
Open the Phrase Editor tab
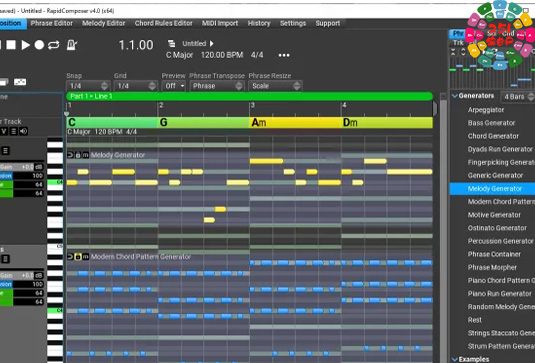coord(52,23)
